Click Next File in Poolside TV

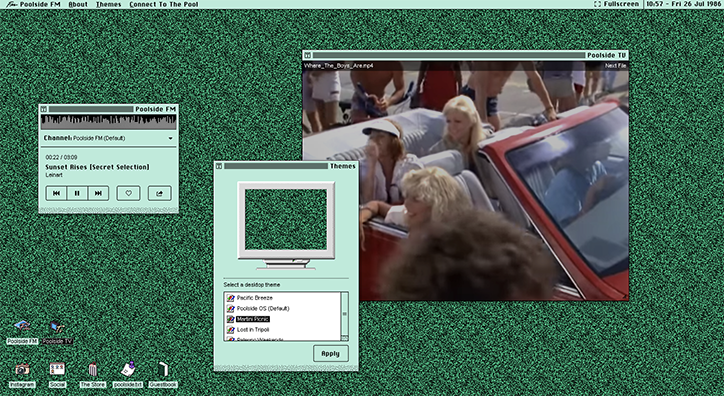point(615,66)
